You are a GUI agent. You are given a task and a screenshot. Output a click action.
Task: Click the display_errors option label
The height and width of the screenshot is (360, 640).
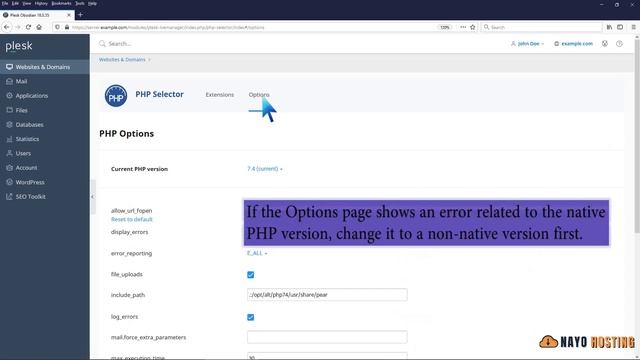(129, 232)
